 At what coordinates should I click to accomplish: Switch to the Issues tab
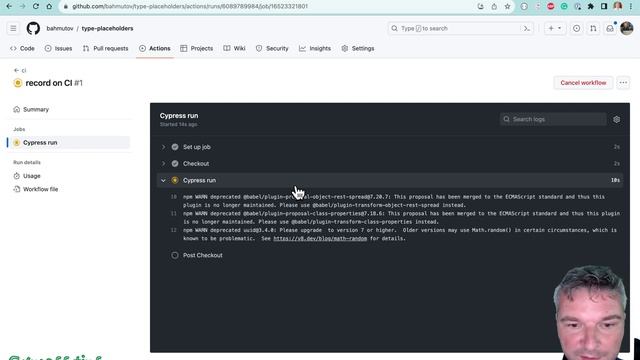(x=58, y=48)
